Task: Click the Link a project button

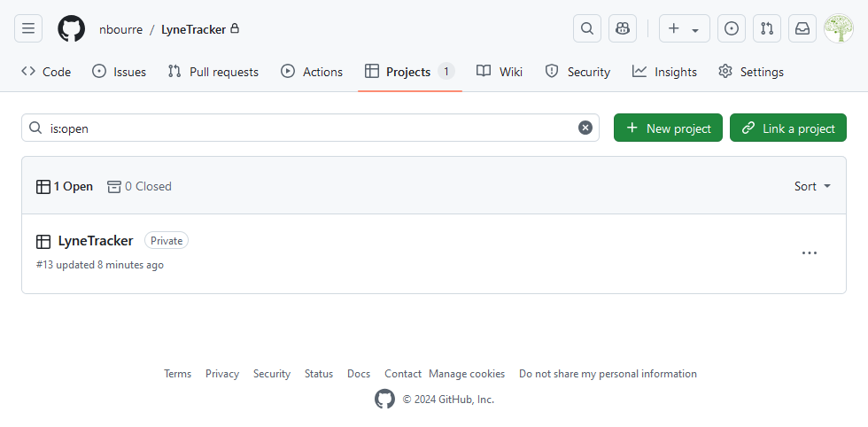Action: (788, 128)
